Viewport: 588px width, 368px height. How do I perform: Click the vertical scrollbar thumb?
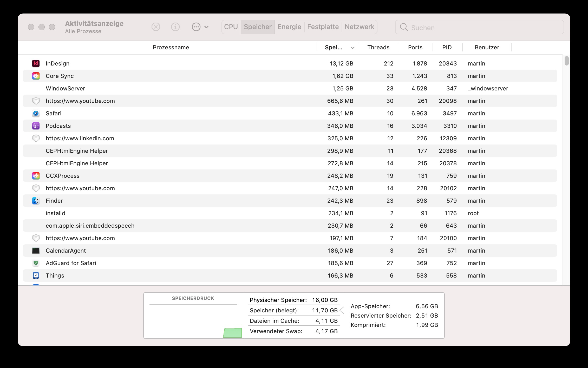tap(566, 61)
